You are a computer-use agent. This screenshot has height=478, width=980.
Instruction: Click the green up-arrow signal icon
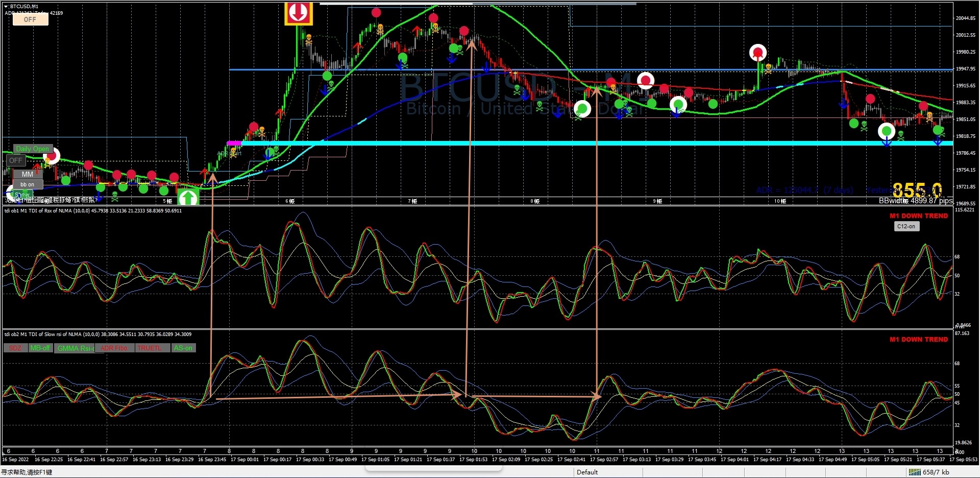click(188, 198)
